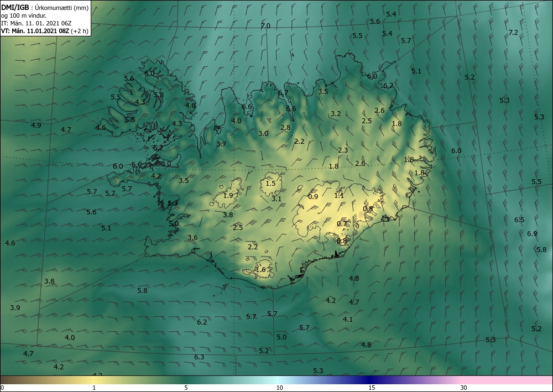
Task: Click the 4.9 value over the sea
Action: tap(36, 125)
